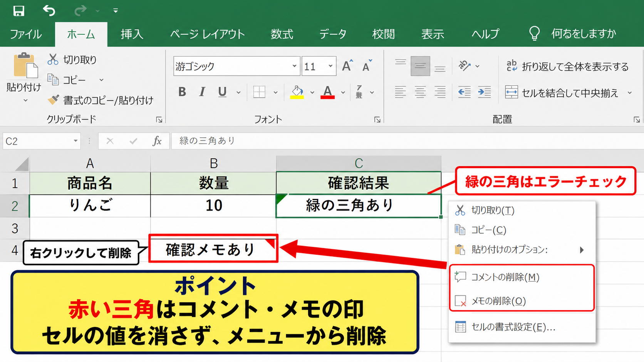Click the cell borders icon
Image resolution: width=644 pixels, height=362 pixels.
pyautogui.click(x=259, y=92)
